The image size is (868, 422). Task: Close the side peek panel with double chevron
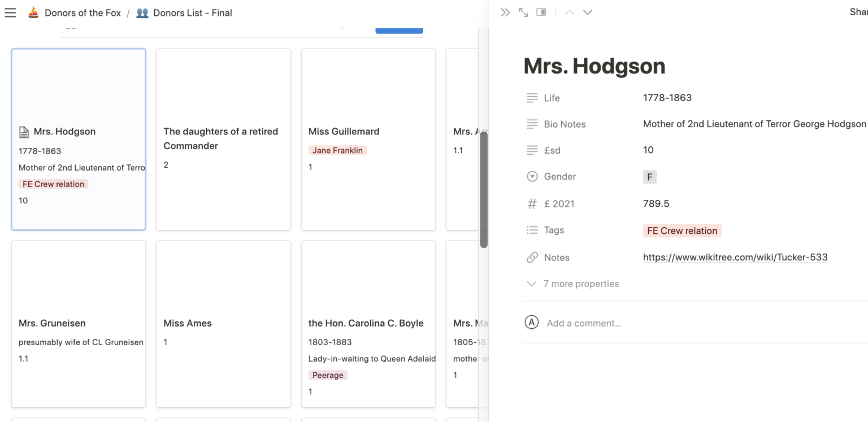(505, 12)
